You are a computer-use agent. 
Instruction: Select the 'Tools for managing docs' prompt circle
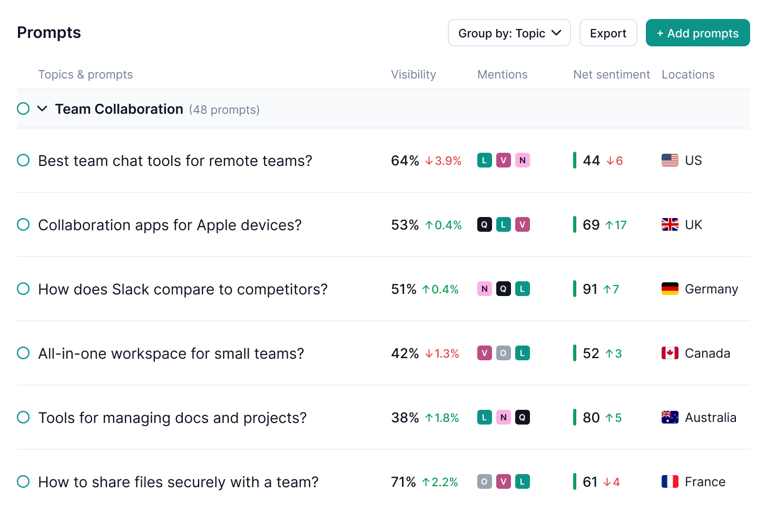click(x=23, y=417)
